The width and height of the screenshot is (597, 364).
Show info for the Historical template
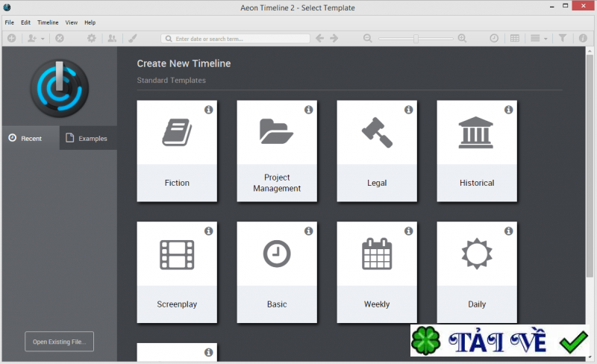(x=508, y=110)
